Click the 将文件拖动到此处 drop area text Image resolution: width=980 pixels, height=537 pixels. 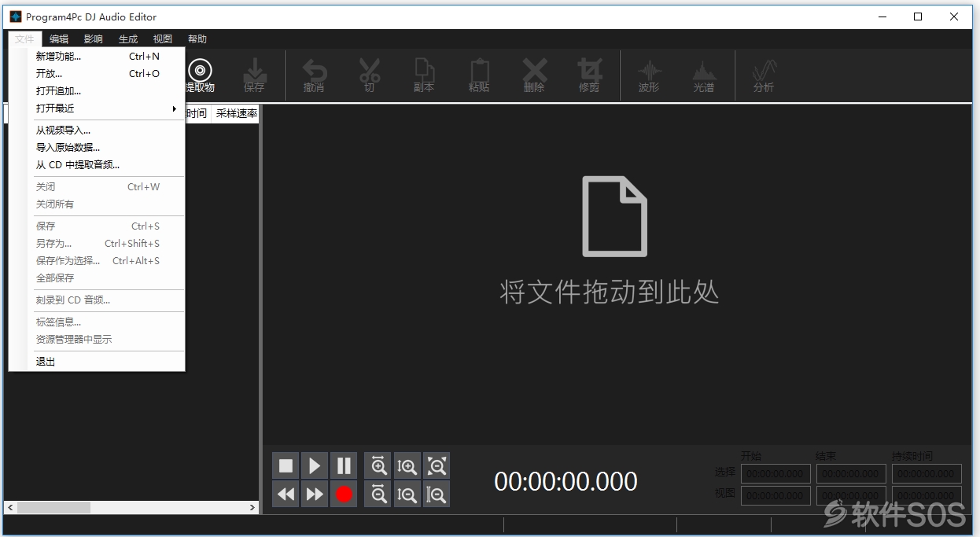point(610,292)
